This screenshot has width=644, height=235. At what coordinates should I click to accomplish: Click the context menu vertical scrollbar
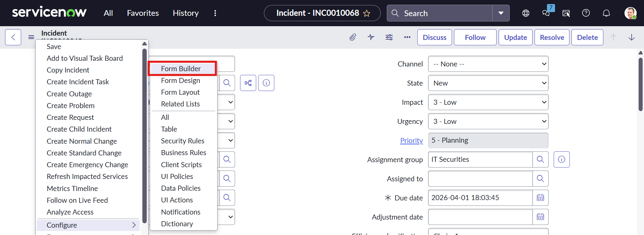144,134
